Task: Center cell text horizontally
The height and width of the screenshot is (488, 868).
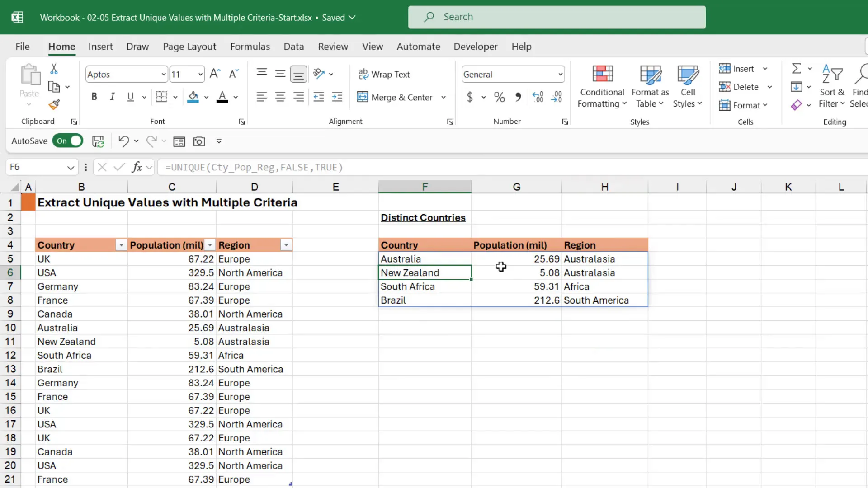Action: click(x=280, y=97)
